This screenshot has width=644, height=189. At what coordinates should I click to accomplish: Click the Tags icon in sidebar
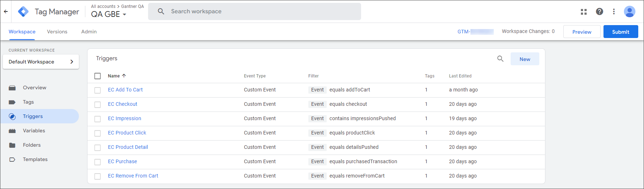coord(12,102)
